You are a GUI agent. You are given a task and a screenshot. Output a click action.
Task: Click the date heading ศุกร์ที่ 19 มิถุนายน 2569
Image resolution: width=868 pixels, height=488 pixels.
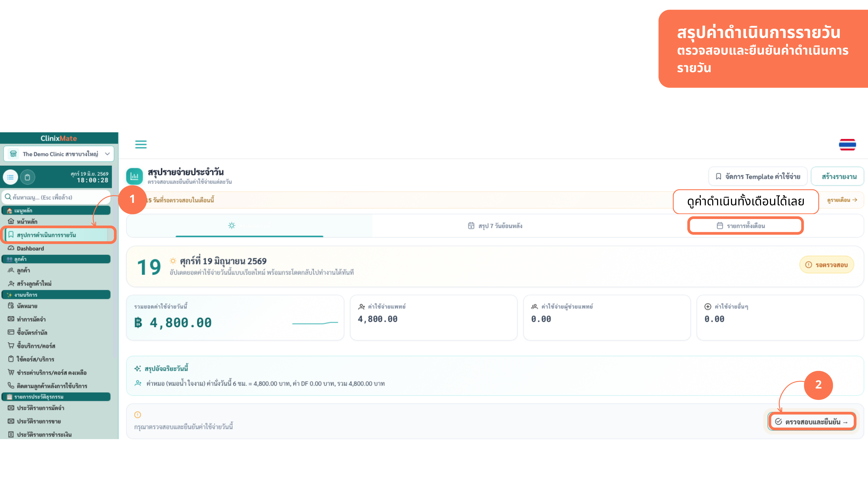point(223,261)
